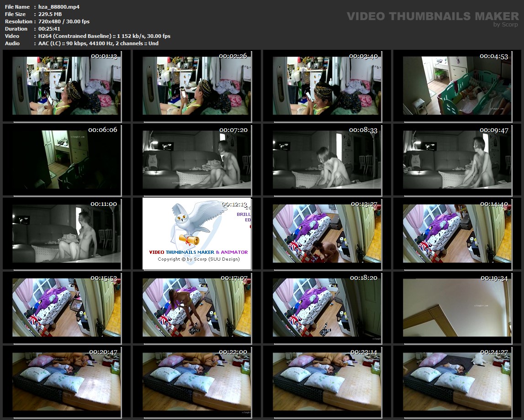Select the tile stamped 00:19:34
The image size is (524, 420).
coord(457,308)
